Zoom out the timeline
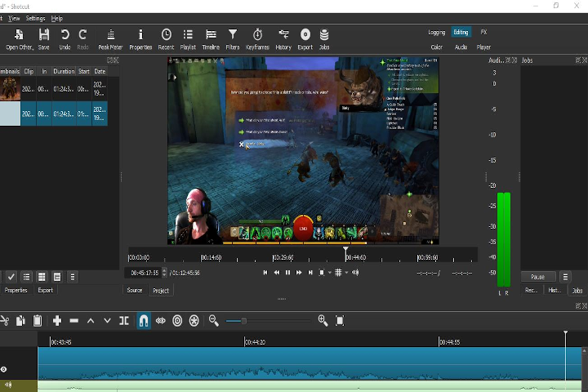This screenshot has width=588, height=392. [214, 321]
